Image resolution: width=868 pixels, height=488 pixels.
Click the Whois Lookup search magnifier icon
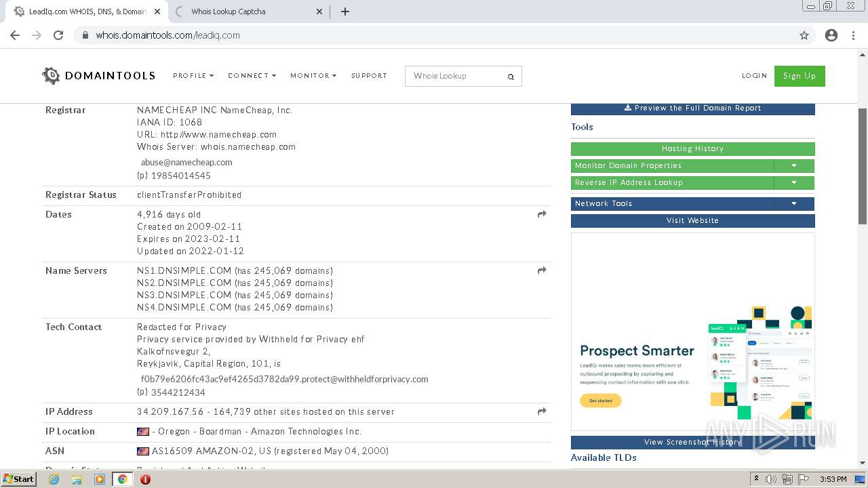coord(511,77)
